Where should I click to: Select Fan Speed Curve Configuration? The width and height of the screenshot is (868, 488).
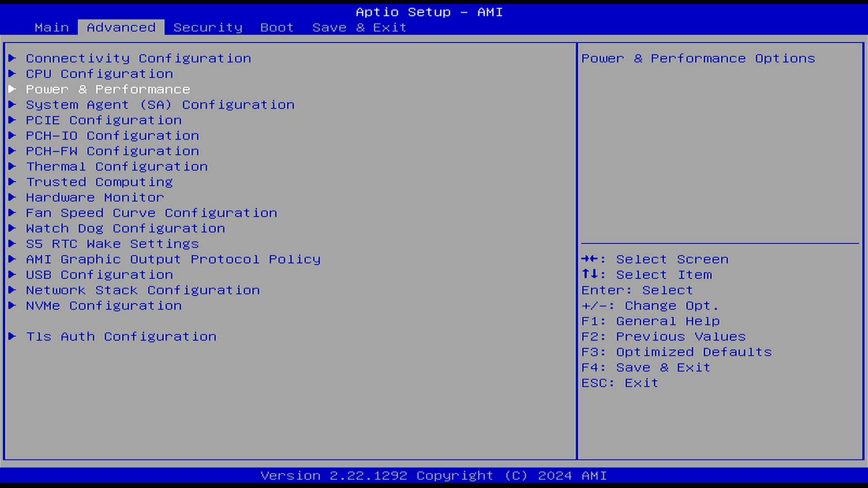[151, 213]
